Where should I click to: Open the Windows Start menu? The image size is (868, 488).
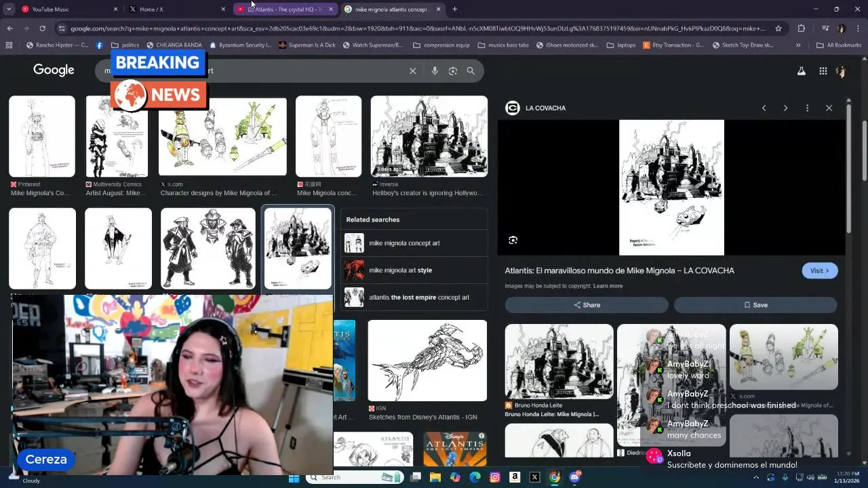point(294,477)
